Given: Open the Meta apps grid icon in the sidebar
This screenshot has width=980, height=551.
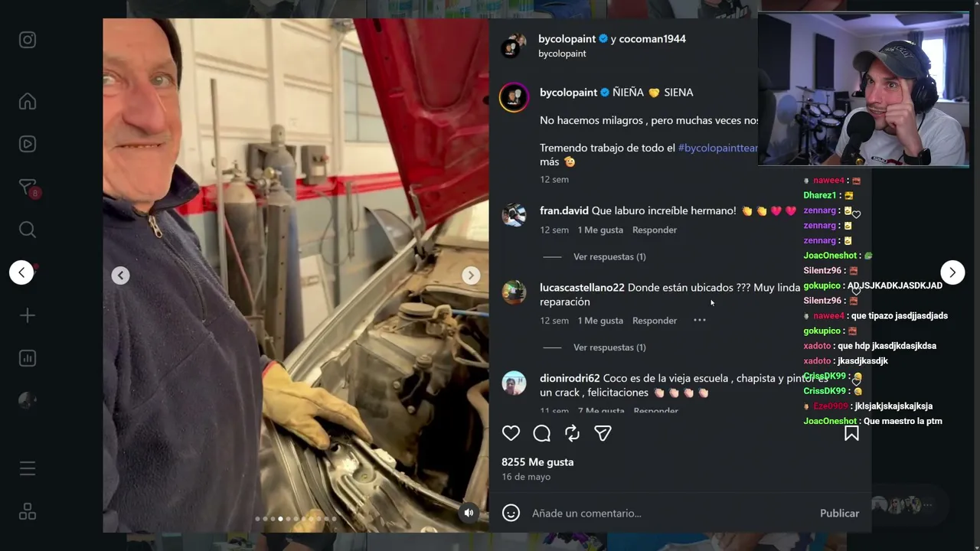Looking at the screenshot, I should point(28,511).
